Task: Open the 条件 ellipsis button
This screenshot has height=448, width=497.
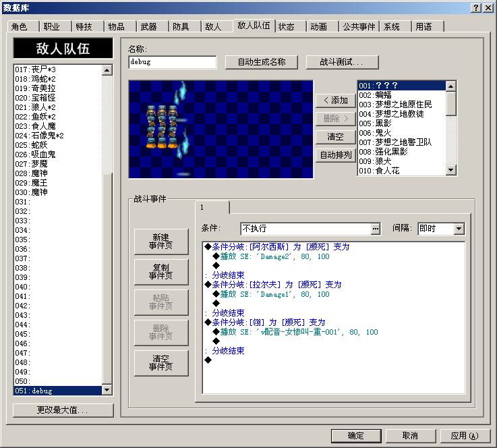Action: click(x=376, y=229)
